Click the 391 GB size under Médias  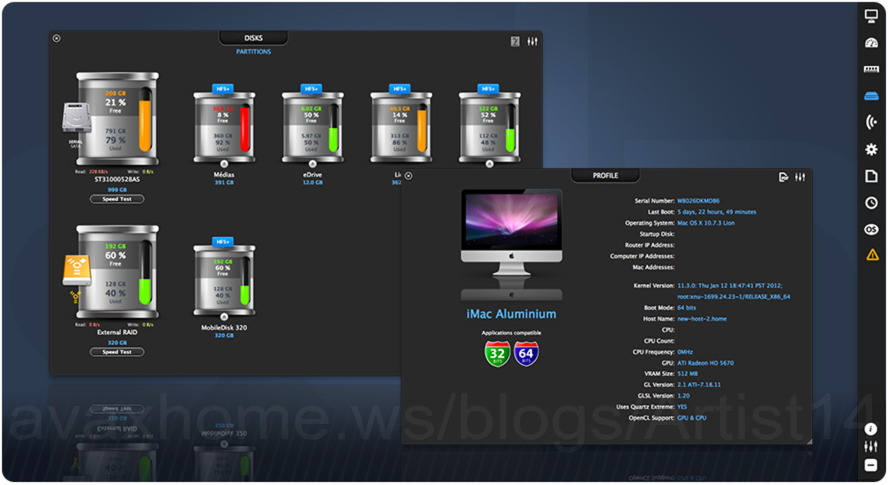[224, 183]
